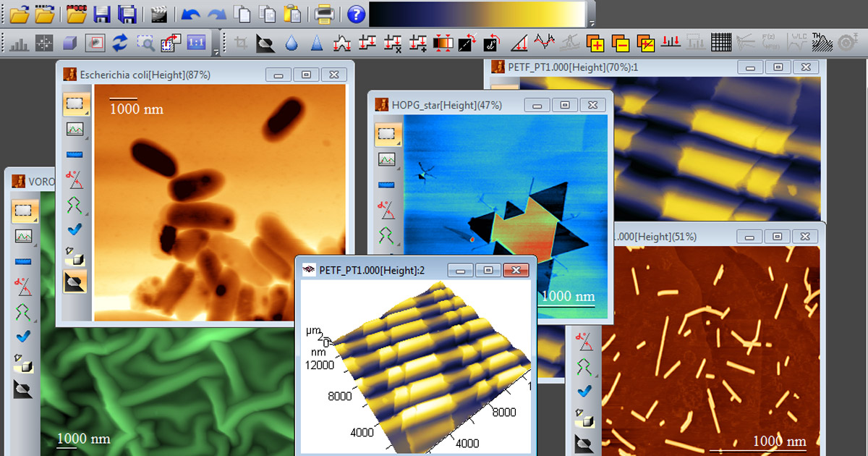Select the water drop tool icon
Viewport: 868px width, 456px height.
coord(291,43)
